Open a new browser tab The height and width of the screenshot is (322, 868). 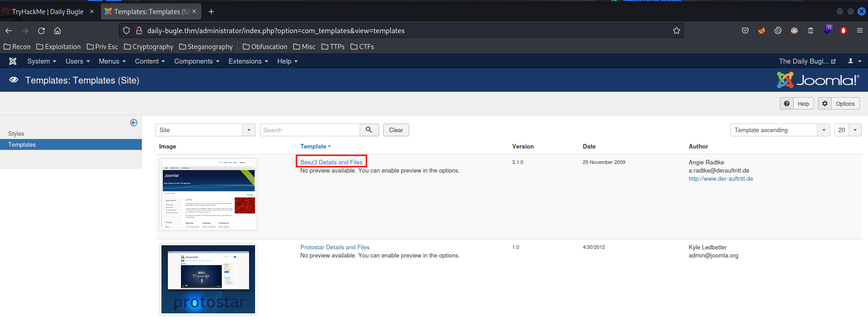click(211, 12)
